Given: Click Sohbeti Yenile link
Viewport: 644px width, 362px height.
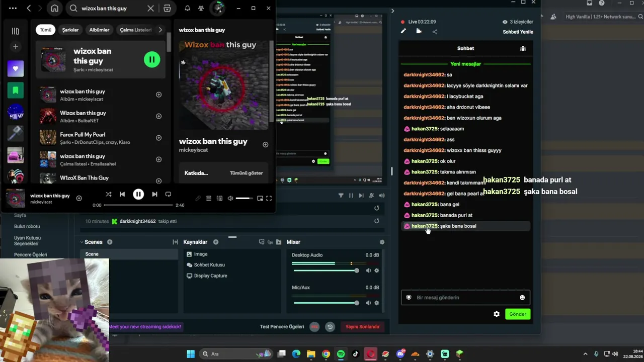Looking at the screenshot, I should tap(518, 32).
